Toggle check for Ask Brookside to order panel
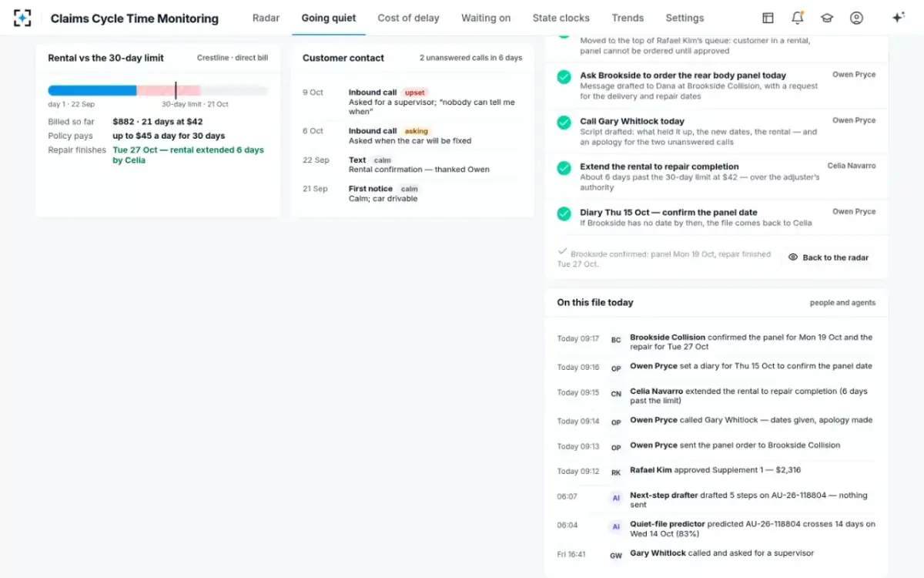This screenshot has width=924, height=578. point(564,76)
